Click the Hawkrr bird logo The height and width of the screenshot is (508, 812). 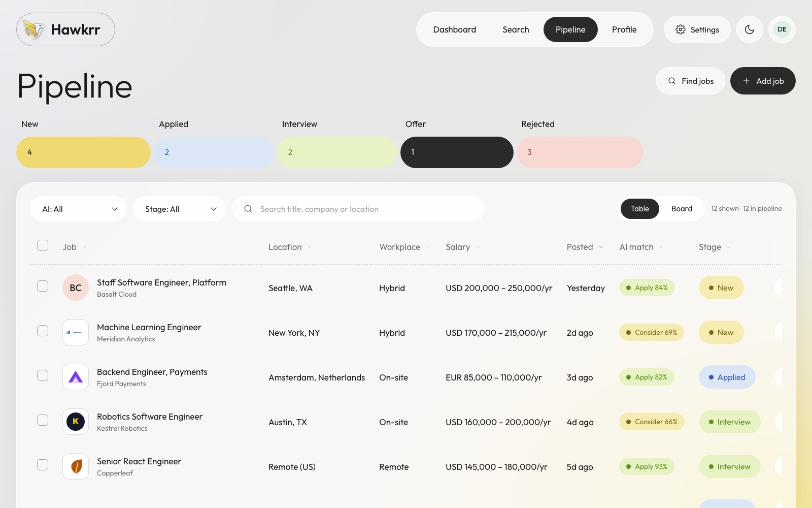[34, 29]
